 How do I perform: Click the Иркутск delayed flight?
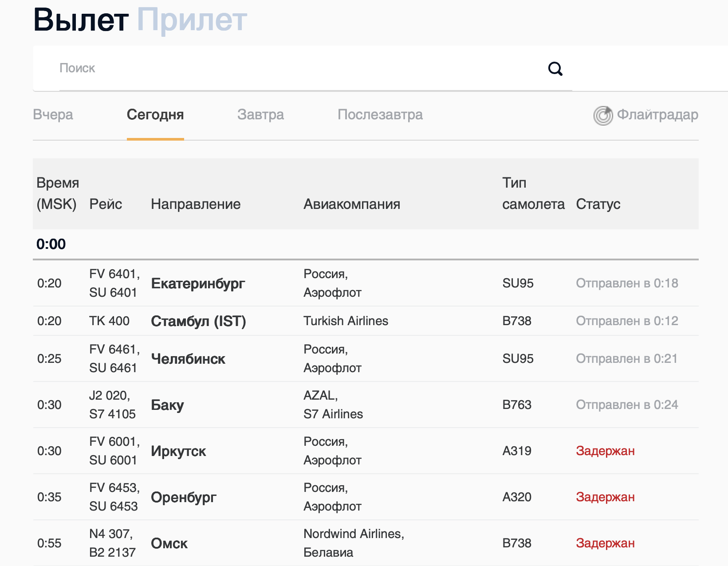pos(178,451)
